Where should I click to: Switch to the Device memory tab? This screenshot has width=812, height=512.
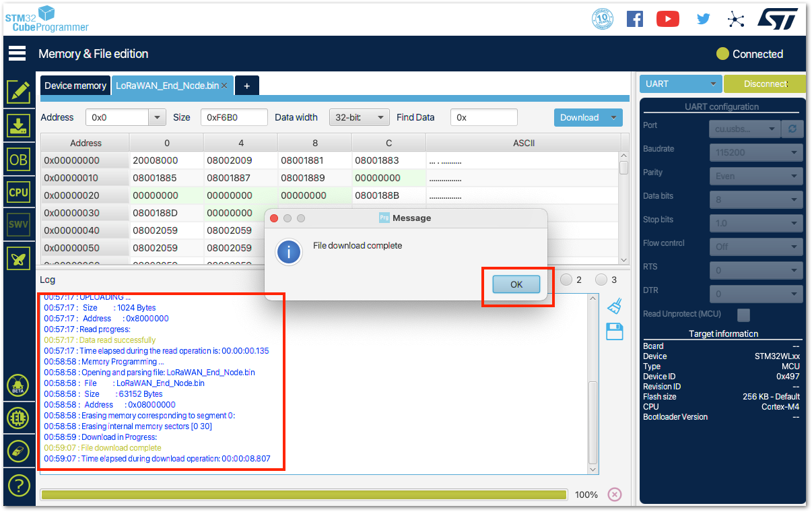click(x=75, y=86)
